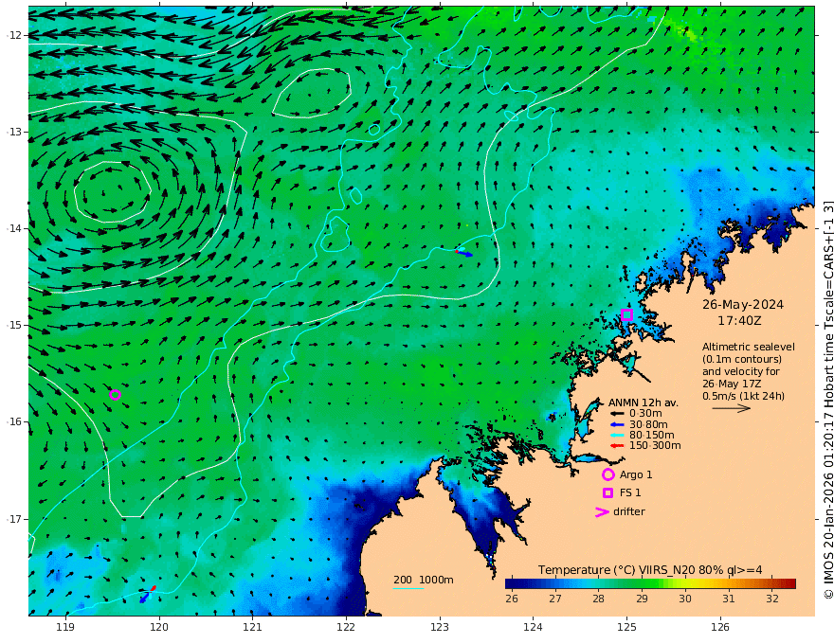Click the date text 26-May-2024
This screenshot has height=644, width=834.
point(742,304)
